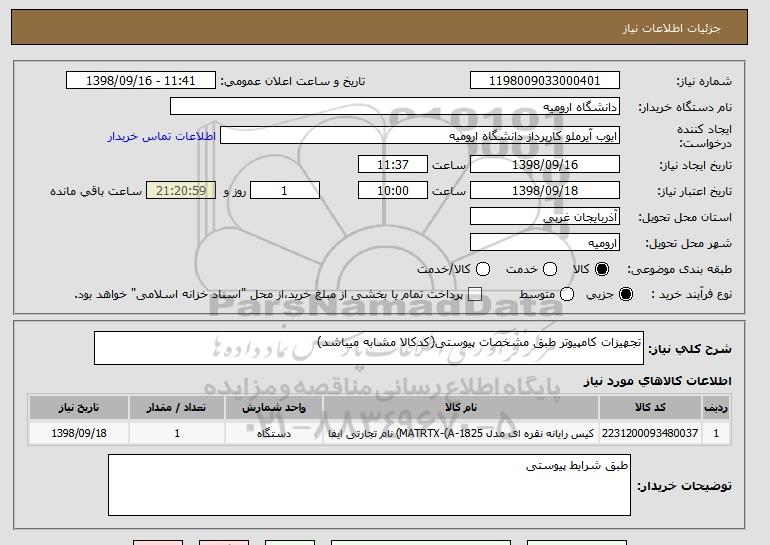This screenshot has height=545, width=770.
Task: Click the تعداد / مقدار column header
Action: (x=177, y=408)
